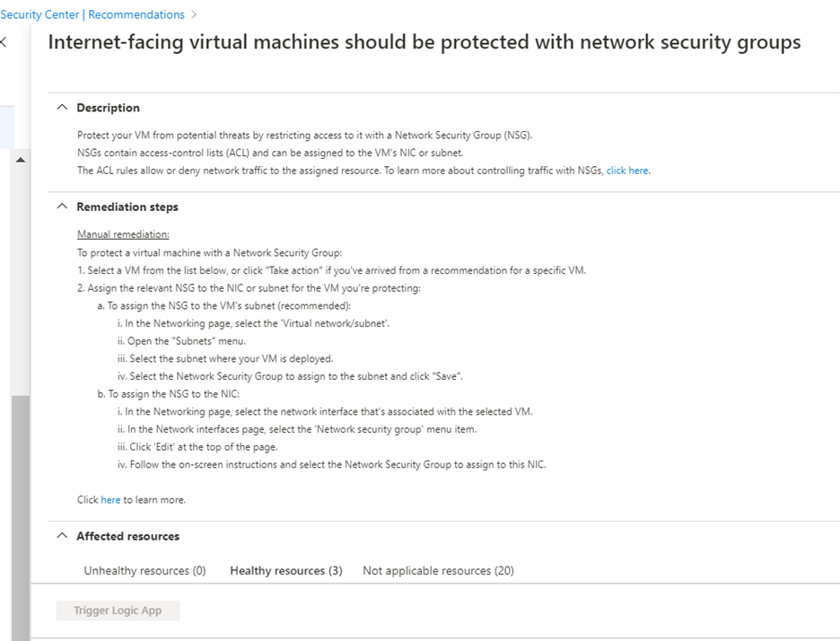Click the Remediation steps heading text
The image size is (840, 641).
[x=127, y=206]
